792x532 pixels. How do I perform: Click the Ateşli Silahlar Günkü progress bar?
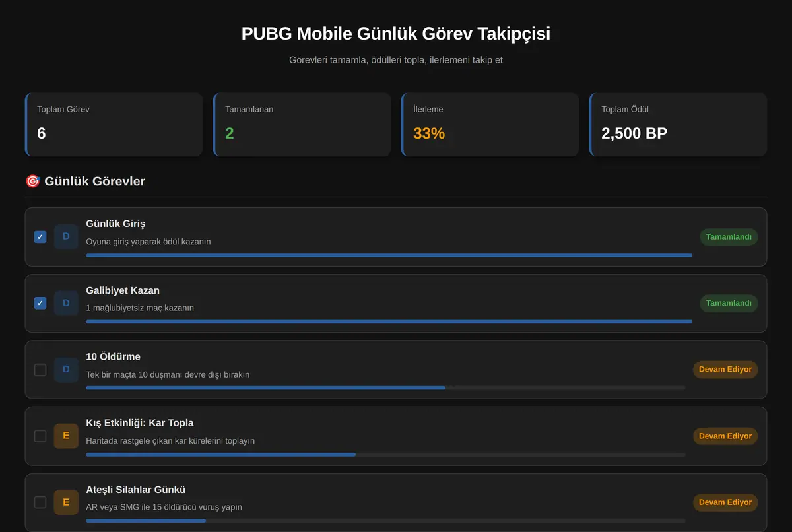point(385,521)
